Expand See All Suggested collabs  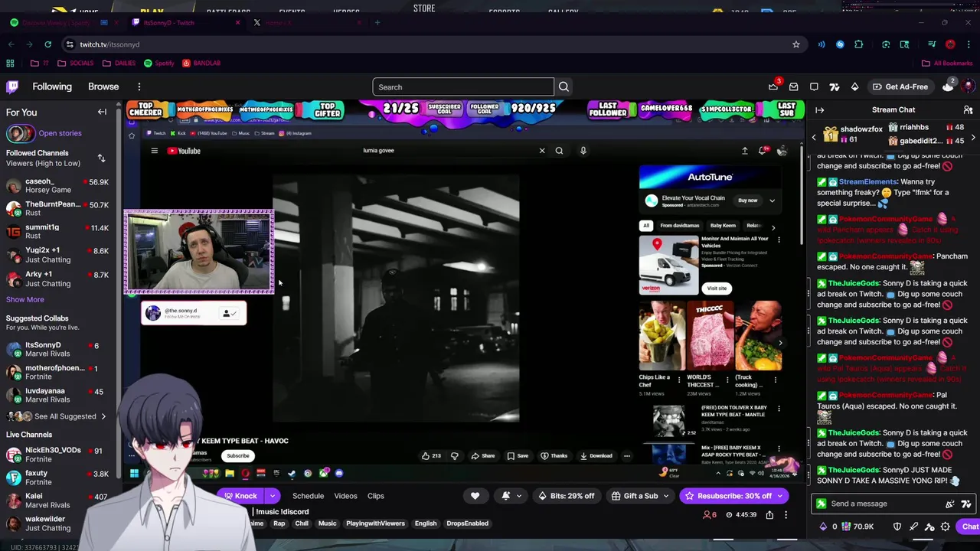[x=58, y=416]
